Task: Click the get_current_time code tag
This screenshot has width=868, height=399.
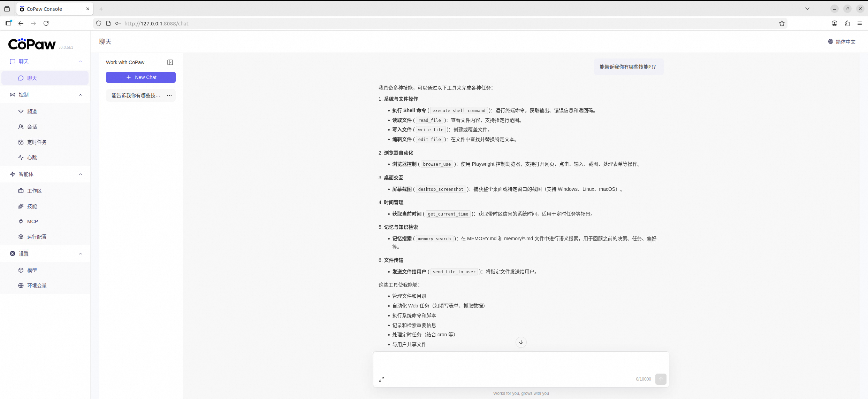Action: tap(448, 214)
